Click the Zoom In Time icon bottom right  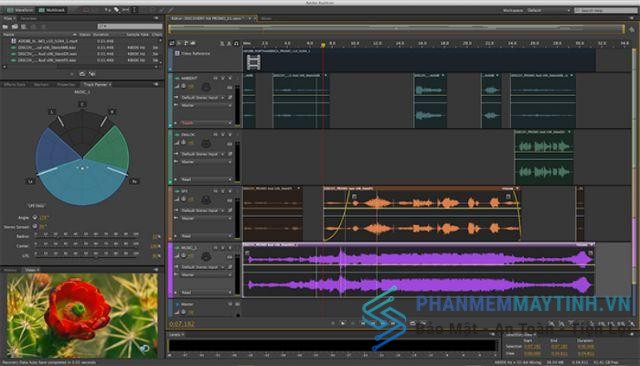click(571, 324)
